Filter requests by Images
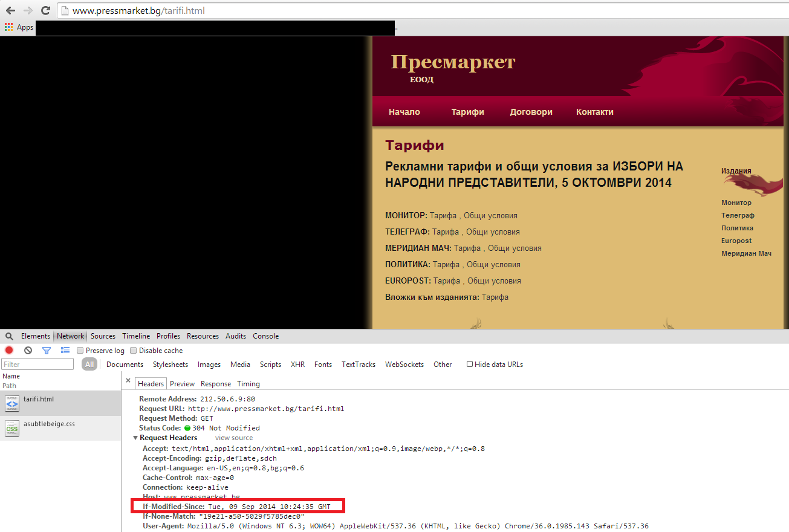Viewport: 789px width, 532px height. click(x=209, y=365)
